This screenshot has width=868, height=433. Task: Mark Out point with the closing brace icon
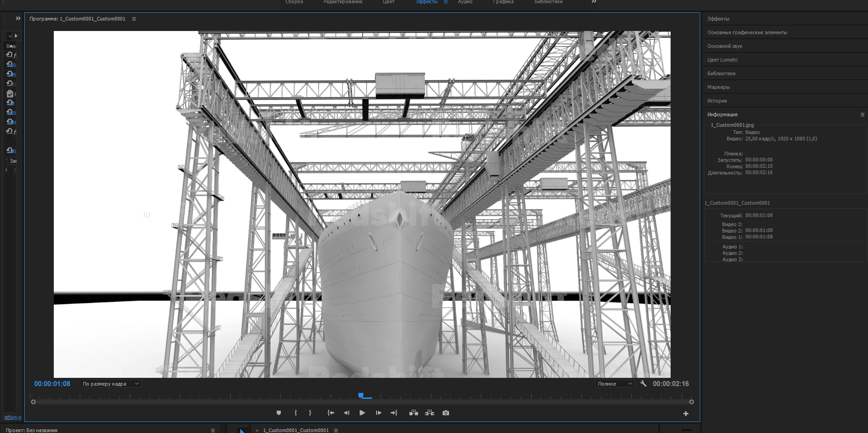coord(310,413)
